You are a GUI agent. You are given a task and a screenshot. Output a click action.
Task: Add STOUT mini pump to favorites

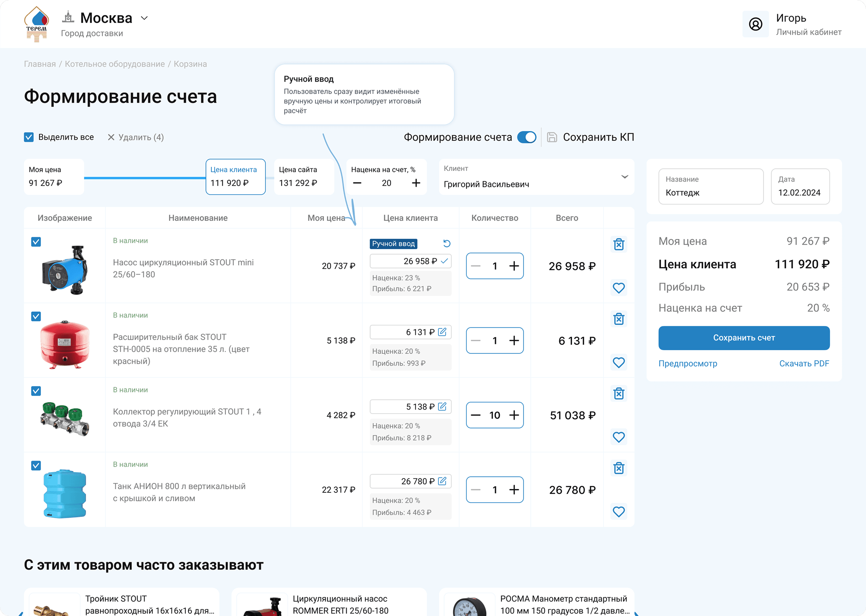coord(619,288)
